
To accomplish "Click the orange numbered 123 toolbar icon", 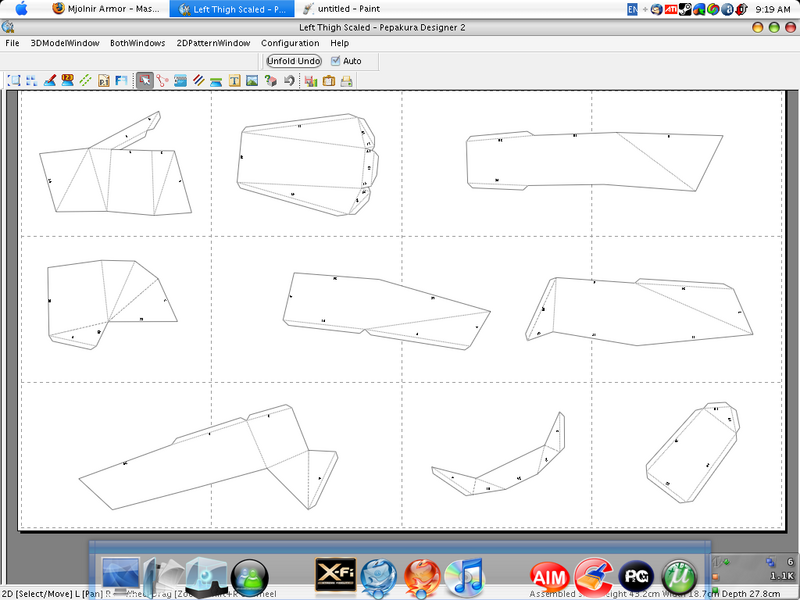I will click(x=67, y=80).
